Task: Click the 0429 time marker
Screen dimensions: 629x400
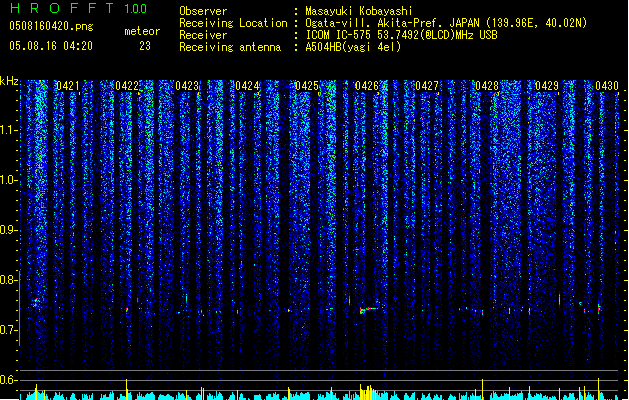Action: [x=547, y=86]
